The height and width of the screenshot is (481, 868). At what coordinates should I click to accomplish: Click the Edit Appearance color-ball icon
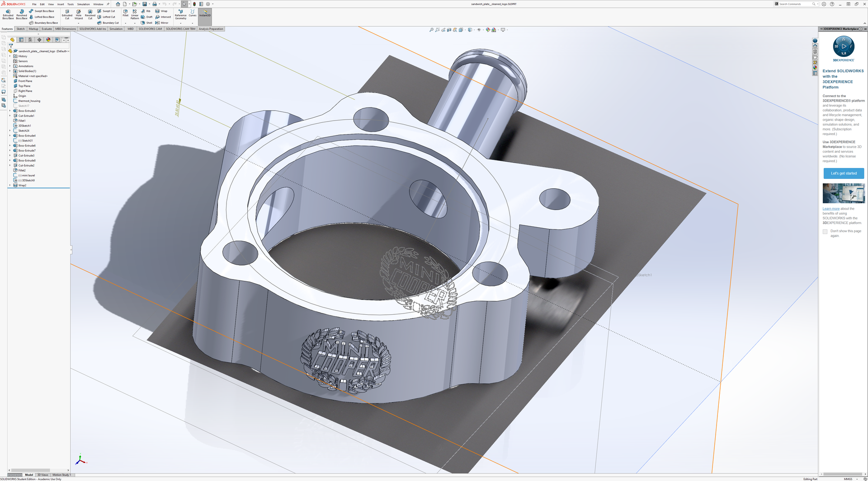point(488,30)
